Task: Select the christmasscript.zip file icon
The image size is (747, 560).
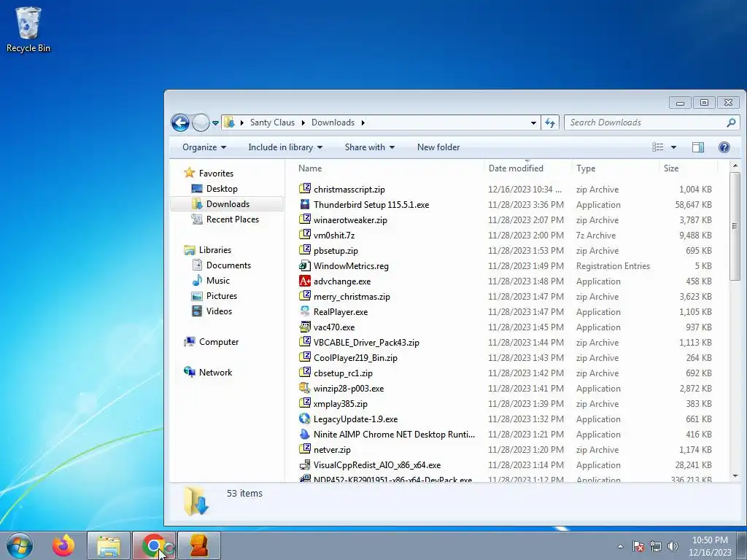Action: click(305, 189)
